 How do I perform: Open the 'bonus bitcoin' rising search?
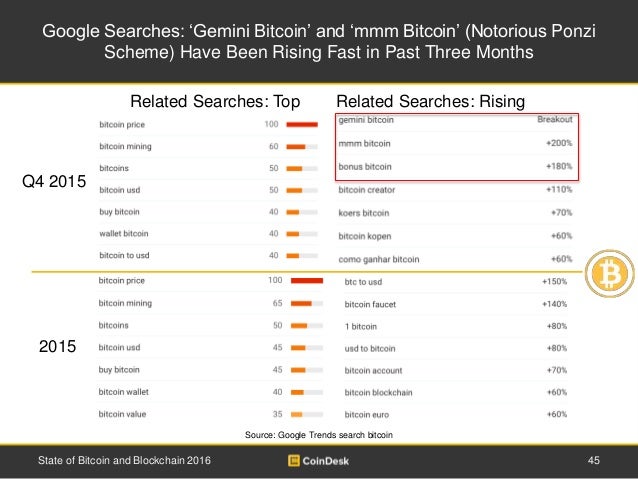click(365, 165)
